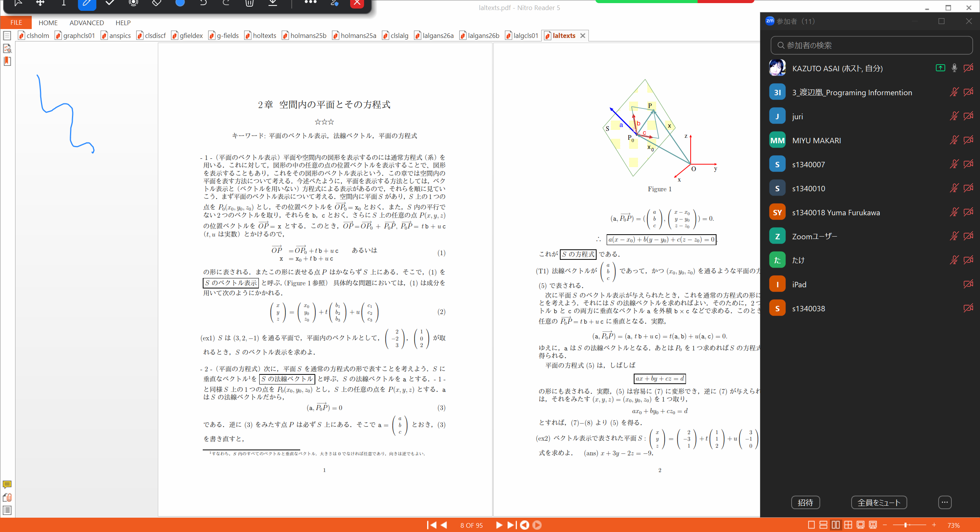
Task: Click the zoom in plus button
Action: pos(934,525)
